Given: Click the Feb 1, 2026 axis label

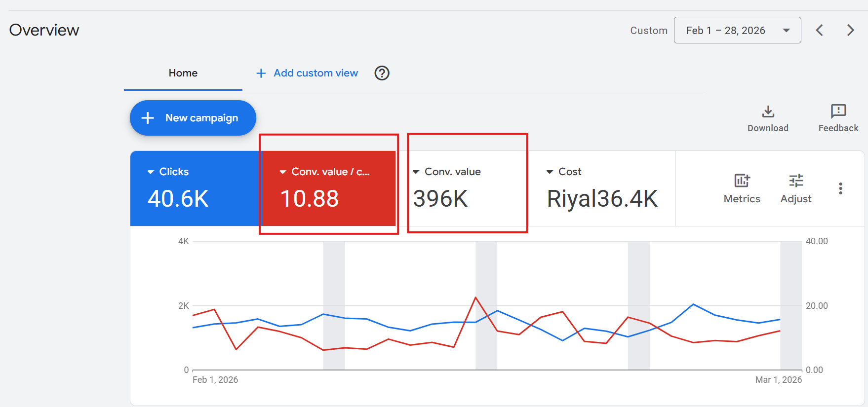Looking at the screenshot, I should 215,380.
